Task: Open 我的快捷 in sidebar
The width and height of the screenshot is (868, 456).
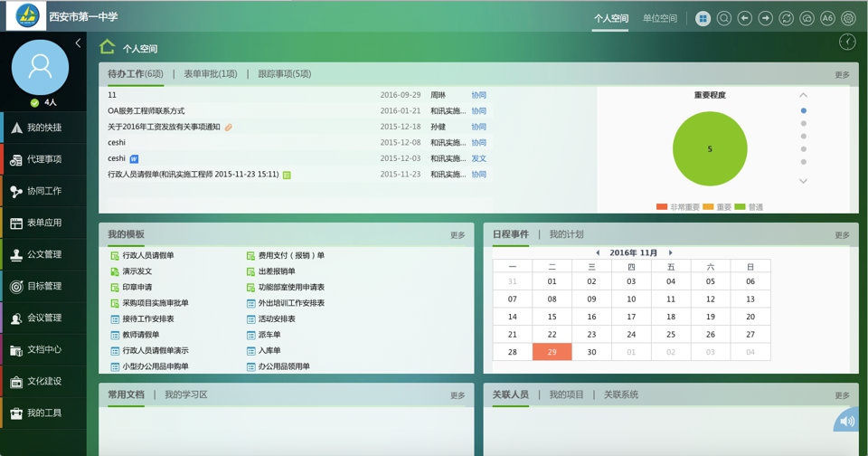Action: [x=43, y=128]
